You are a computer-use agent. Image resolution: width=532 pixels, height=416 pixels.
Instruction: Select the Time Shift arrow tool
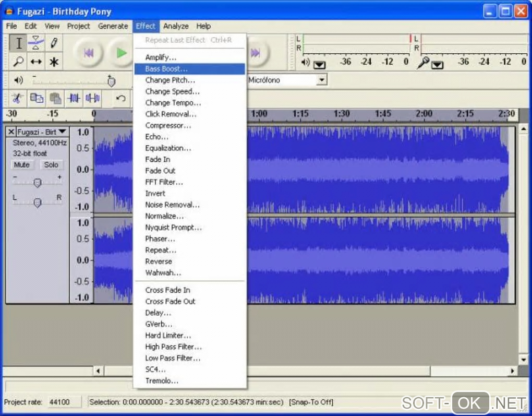click(36, 62)
